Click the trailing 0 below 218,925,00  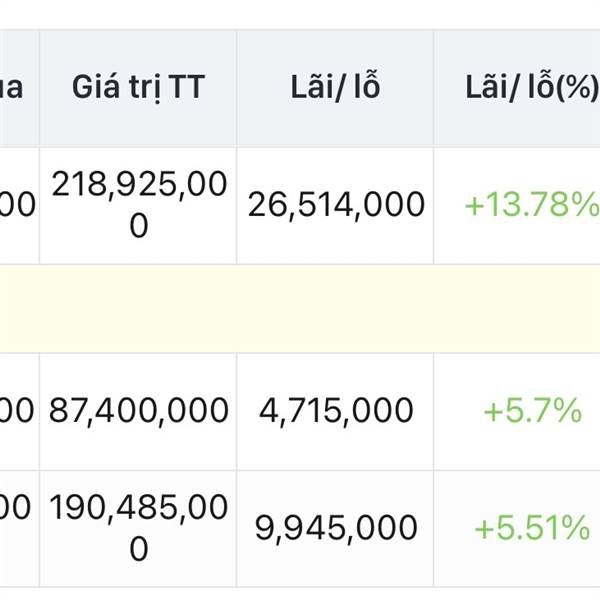click(139, 226)
